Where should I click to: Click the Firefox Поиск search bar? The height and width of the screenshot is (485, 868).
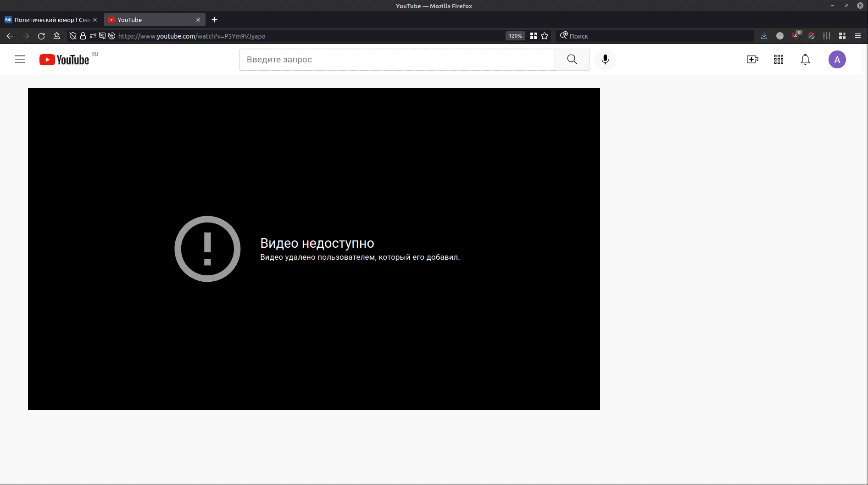656,36
